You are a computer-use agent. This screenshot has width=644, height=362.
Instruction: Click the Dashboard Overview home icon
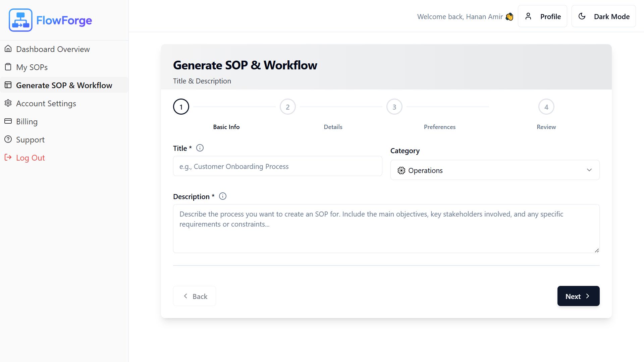coord(8,49)
